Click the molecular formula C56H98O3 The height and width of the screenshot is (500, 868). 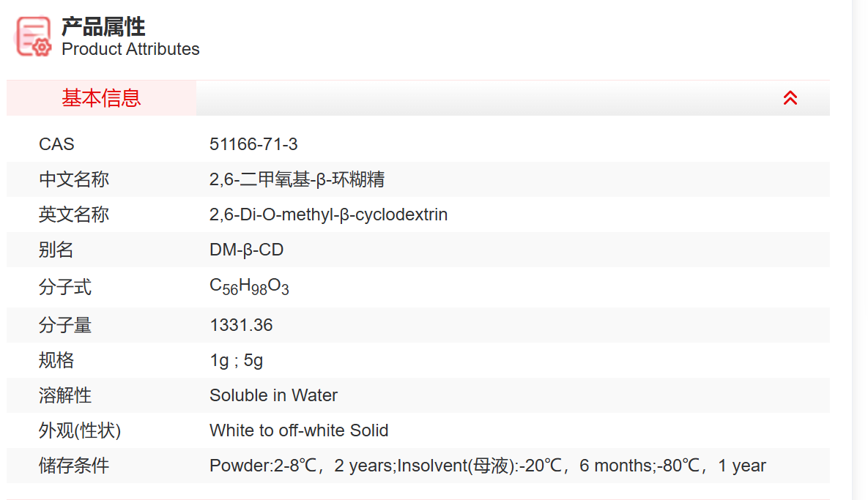pyautogui.click(x=249, y=287)
